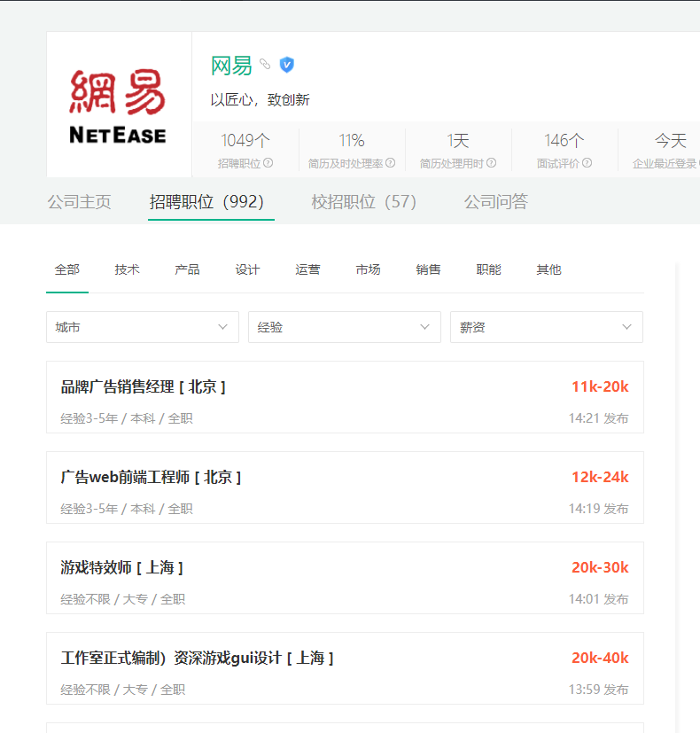Click the 146个 interview reviews count

tap(564, 140)
